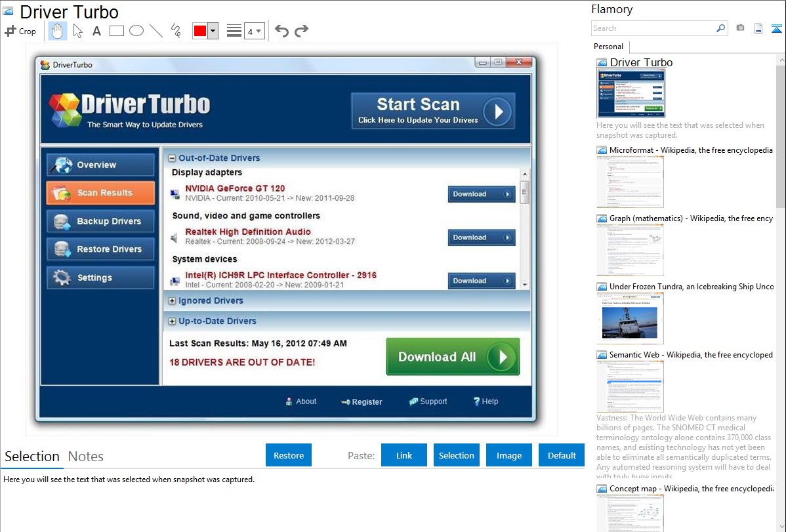Undo the last annotation

[x=281, y=31]
